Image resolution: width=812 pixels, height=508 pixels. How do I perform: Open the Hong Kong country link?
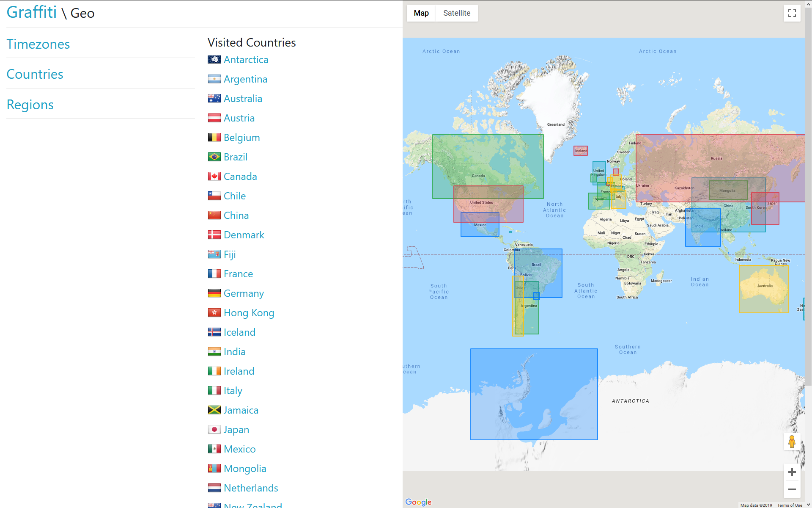(x=249, y=313)
